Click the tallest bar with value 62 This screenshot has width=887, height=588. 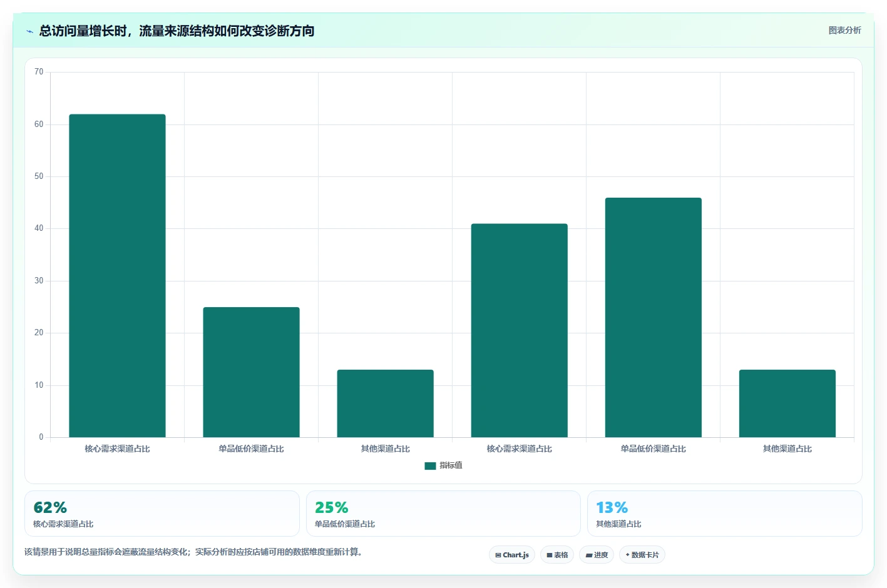pos(117,275)
